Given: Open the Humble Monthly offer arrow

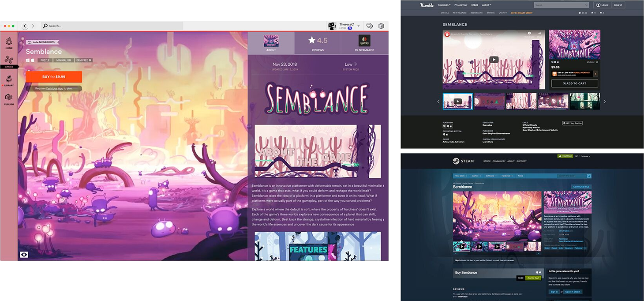Looking at the screenshot, I should coord(595,74).
